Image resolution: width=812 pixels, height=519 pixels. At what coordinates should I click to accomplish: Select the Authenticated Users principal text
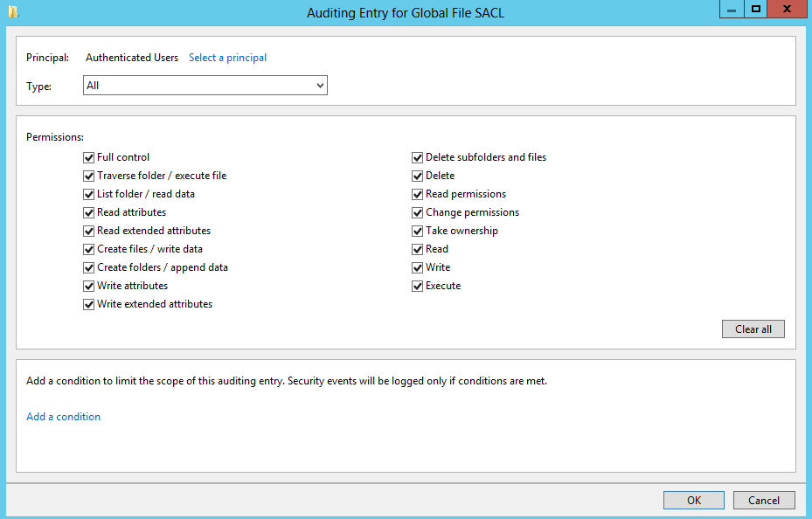click(132, 58)
